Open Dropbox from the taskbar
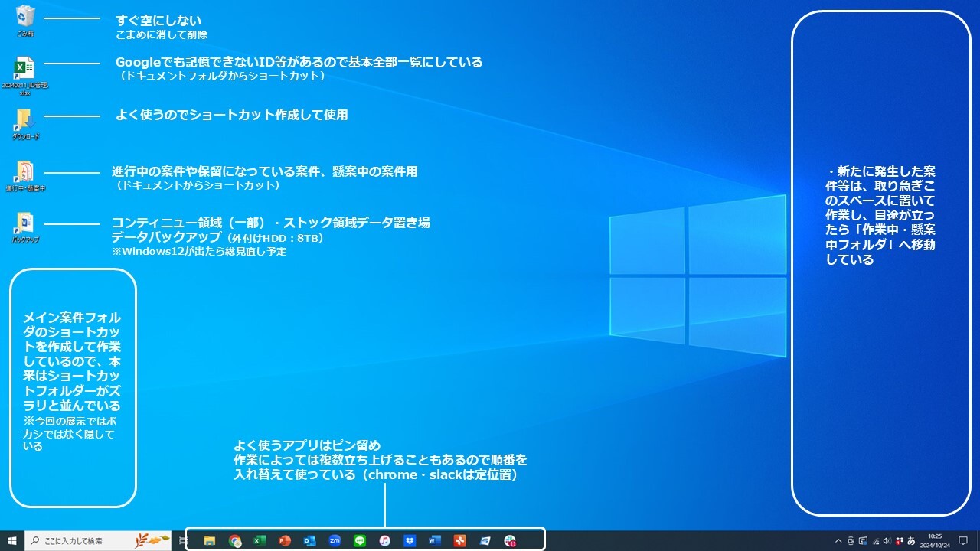The height and width of the screenshot is (551, 980). (x=410, y=541)
